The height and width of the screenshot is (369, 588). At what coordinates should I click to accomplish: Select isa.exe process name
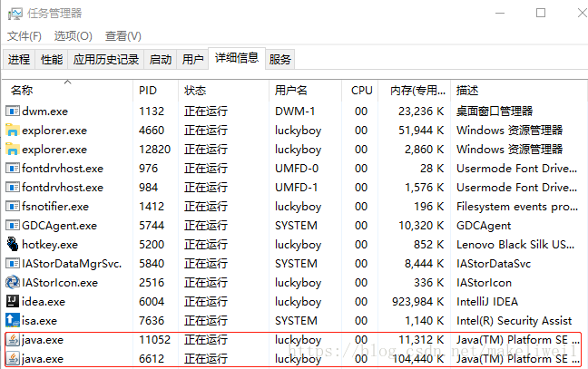tap(39, 321)
